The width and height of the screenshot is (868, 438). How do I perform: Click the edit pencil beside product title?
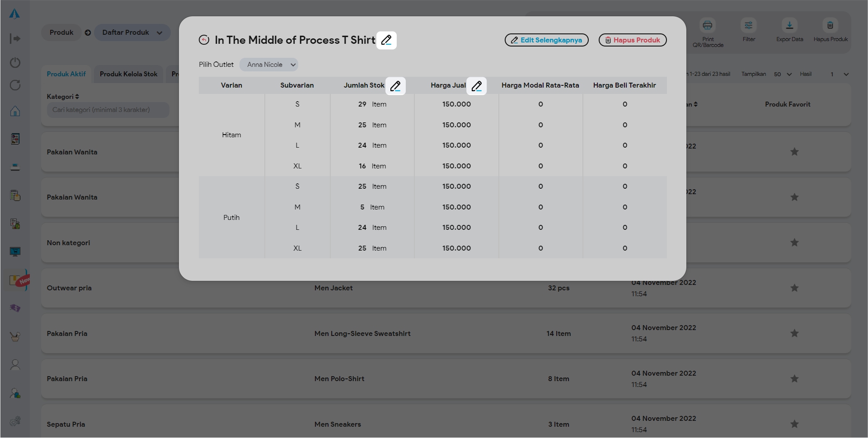point(386,40)
